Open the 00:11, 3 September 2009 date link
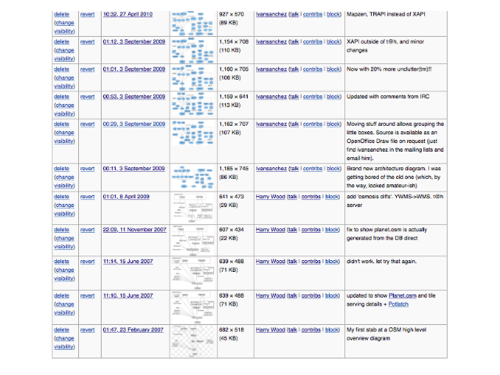This screenshot has height=375, width=500. point(134,169)
